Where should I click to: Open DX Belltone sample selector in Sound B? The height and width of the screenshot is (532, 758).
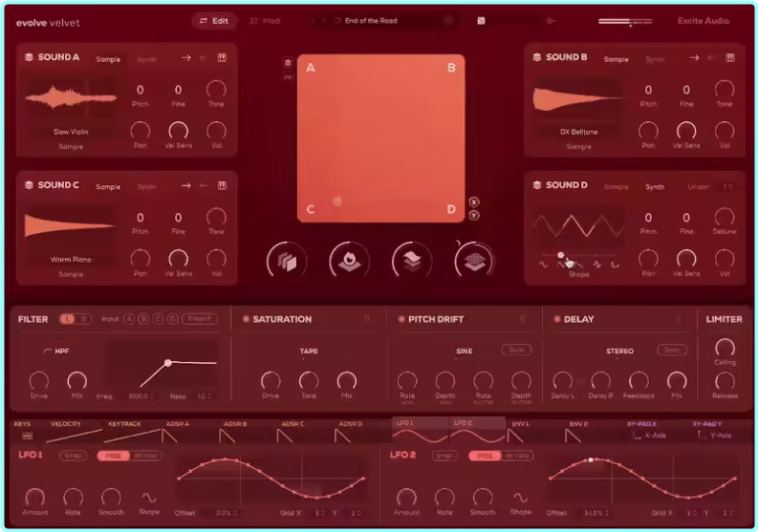[x=578, y=132]
